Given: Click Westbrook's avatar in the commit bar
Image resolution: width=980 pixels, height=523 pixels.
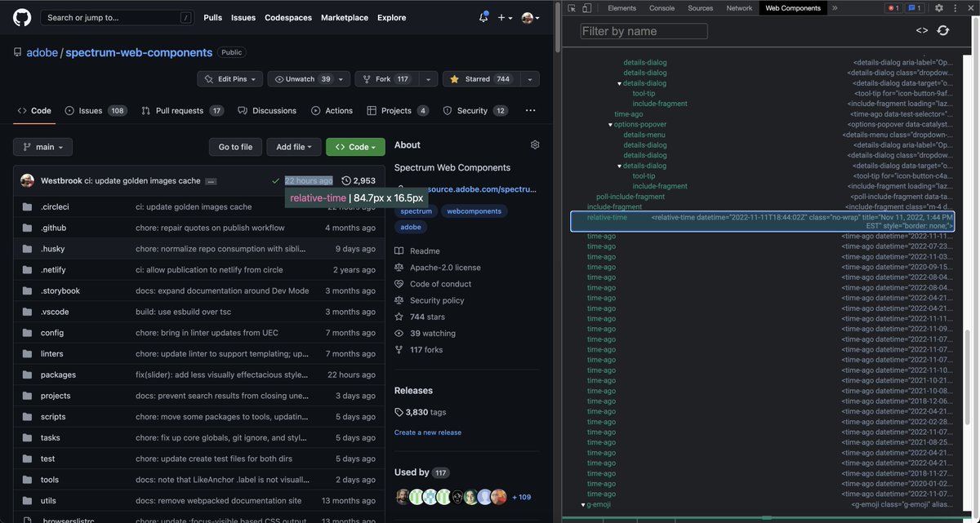Looking at the screenshot, I should pyautogui.click(x=27, y=180).
